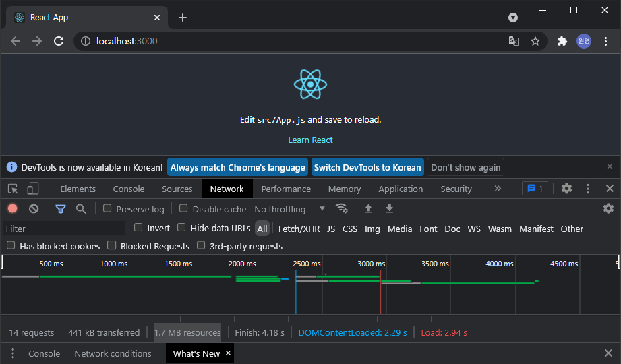Open the issues counter badge

pyautogui.click(x=535, y=189)
